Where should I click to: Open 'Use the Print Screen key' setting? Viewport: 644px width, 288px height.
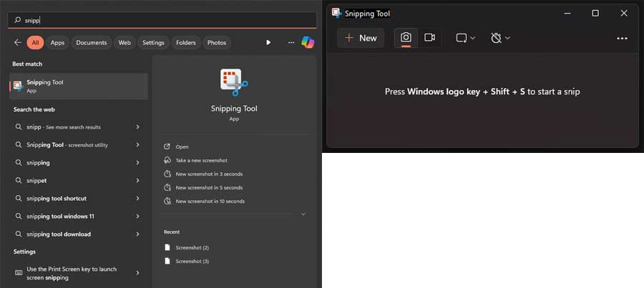coord(78,273)
